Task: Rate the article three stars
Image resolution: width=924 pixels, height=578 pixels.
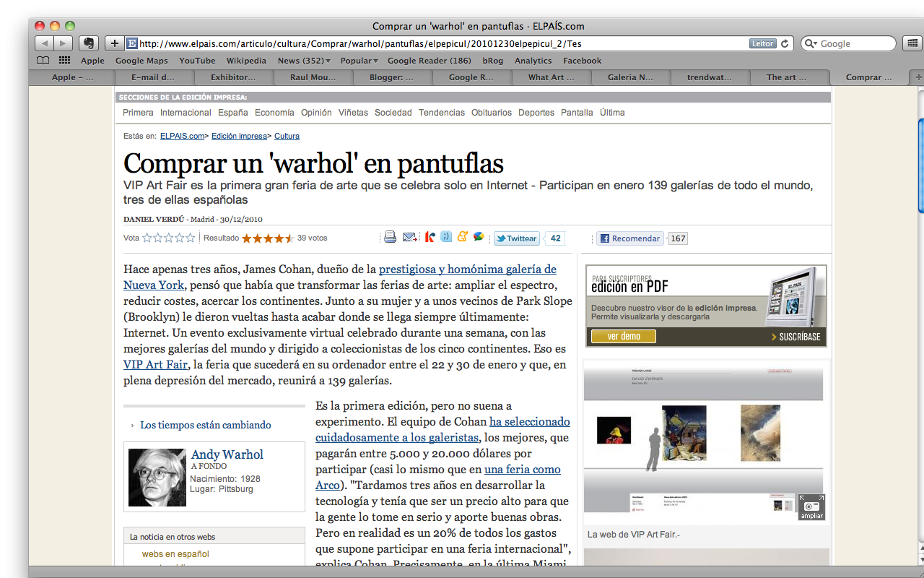Action: click(x=168, y=238)
